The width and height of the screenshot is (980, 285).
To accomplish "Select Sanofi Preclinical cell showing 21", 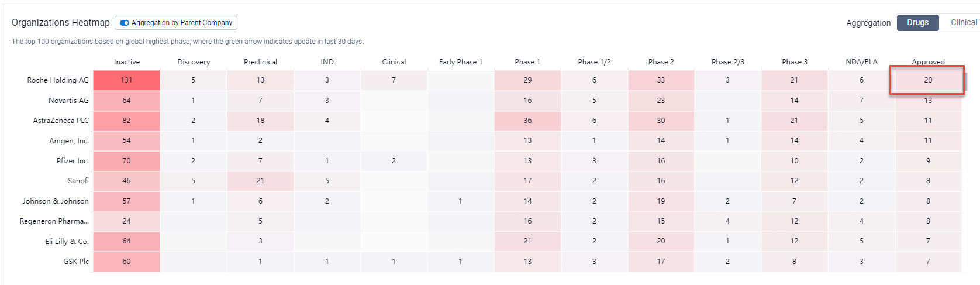I will [x=260, y=181].
